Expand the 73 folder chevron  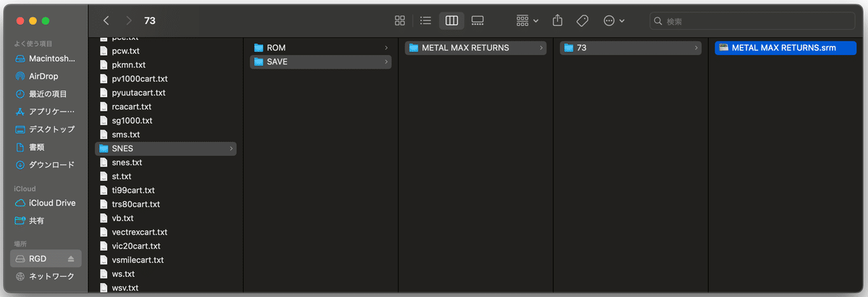(x=697, y=48)
